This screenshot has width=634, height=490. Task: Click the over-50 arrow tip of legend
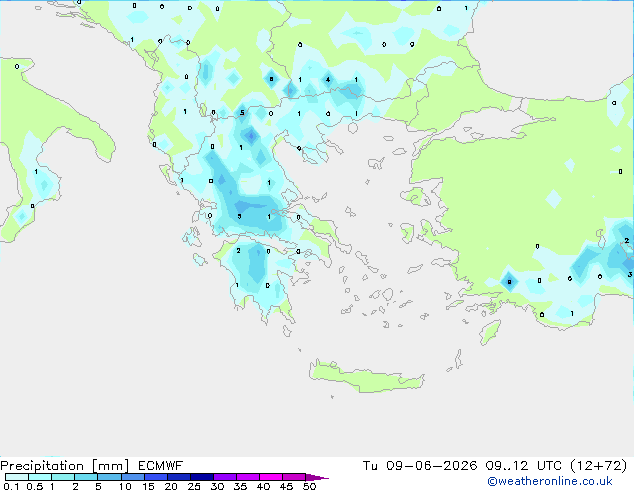(317, 477)
